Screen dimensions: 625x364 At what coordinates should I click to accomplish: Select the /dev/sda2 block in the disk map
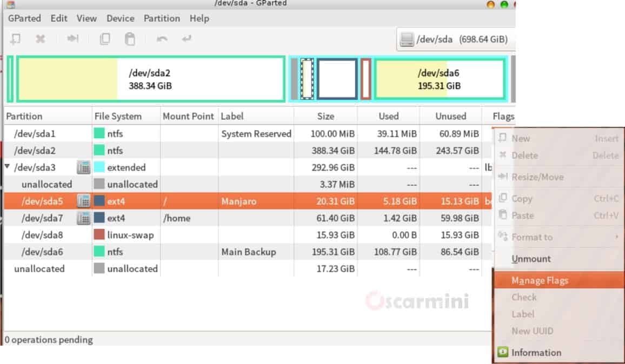(x=150, y=79)
